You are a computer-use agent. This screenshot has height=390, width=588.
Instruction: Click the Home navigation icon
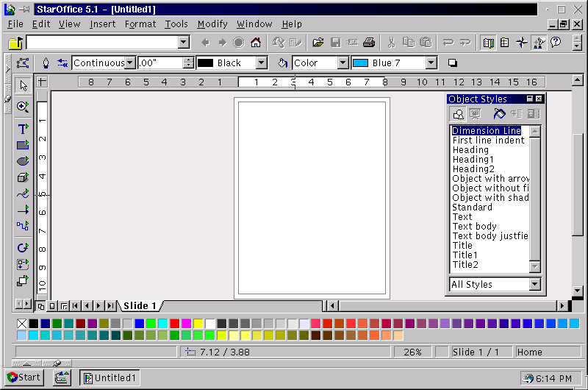pyautogui.click(x=256, y=43)
